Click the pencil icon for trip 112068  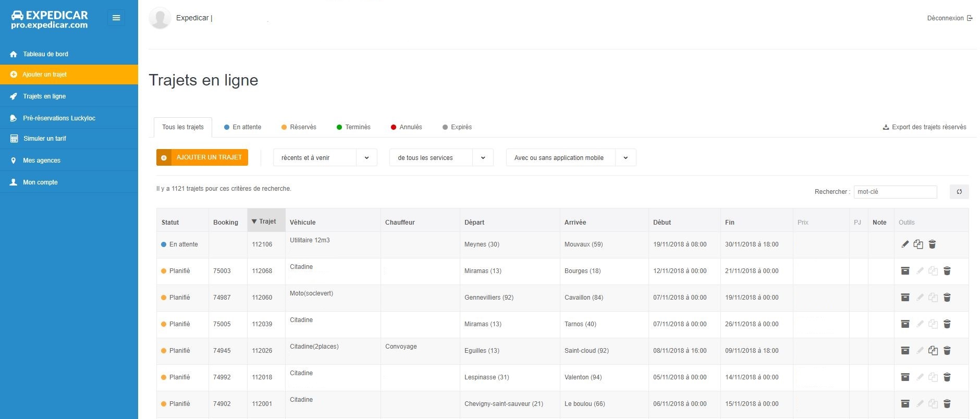pyautogui.click(x=920, y=271)
